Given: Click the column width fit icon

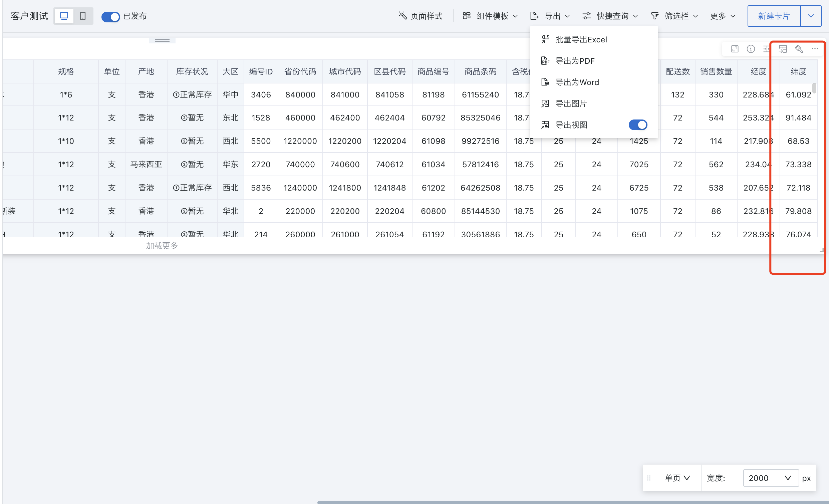Looking at the screenshot, I should 767,49.
